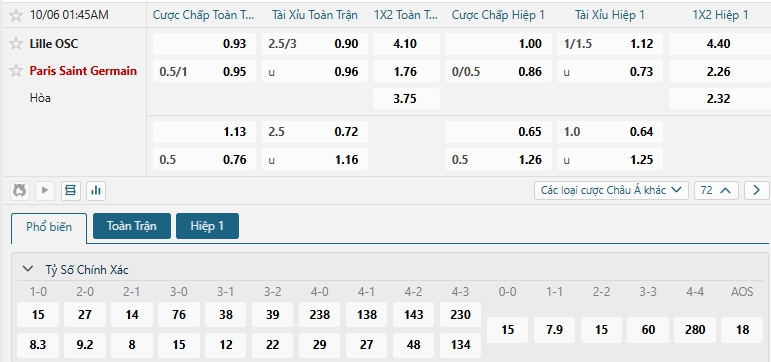The height and width of the screenshot is (362, 771).
Task: Click the right arrow next to 72
Action: pyautogui.click(x=756, y=190)
